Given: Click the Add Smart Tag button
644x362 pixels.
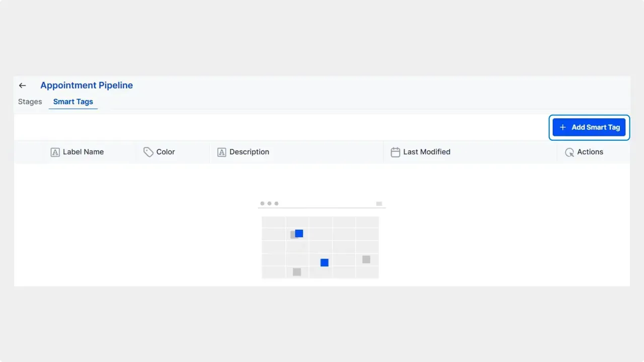Looking at the screenshot, I should 589,127.
